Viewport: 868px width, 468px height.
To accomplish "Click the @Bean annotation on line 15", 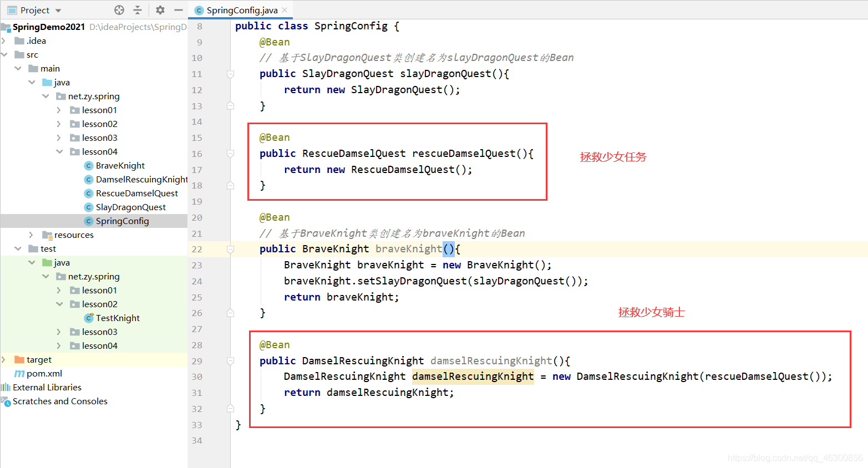I will point(275,138).
